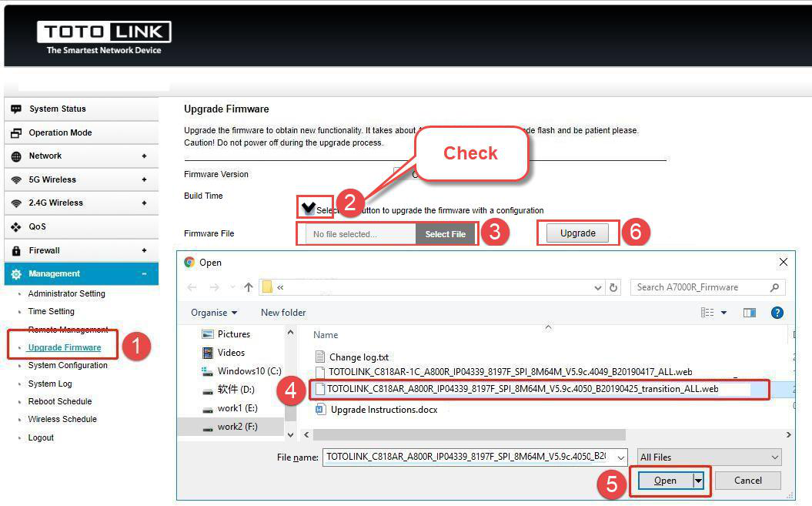Screen dimensions: 812x506
Task: Sort files by Name column header
Action: click(326, 335)
